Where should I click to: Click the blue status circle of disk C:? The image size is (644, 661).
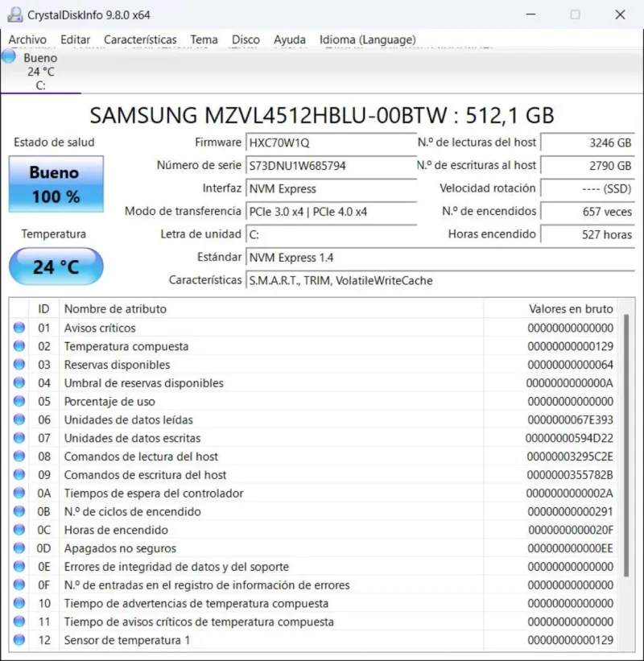click(x=8, y=56)
